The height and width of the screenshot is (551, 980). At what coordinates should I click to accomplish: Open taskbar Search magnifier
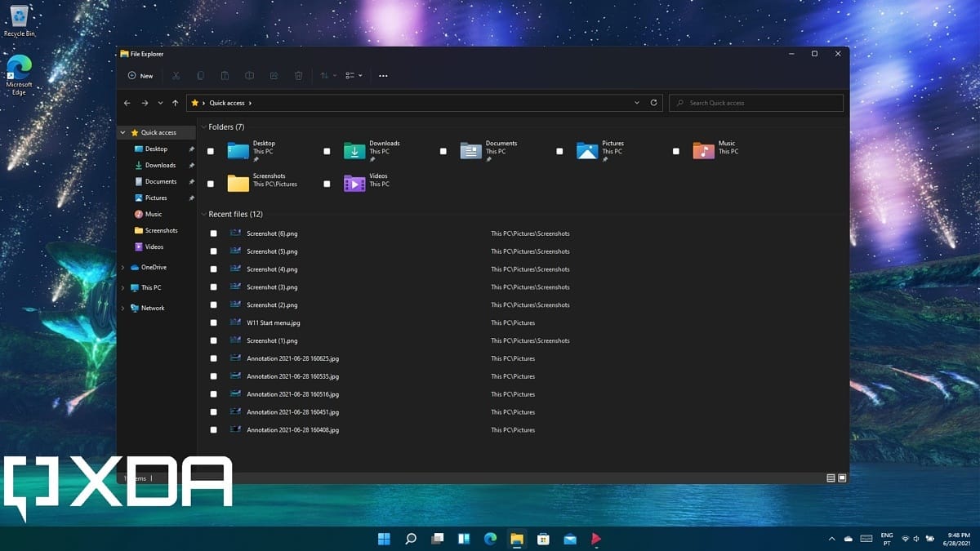point(411,539)
